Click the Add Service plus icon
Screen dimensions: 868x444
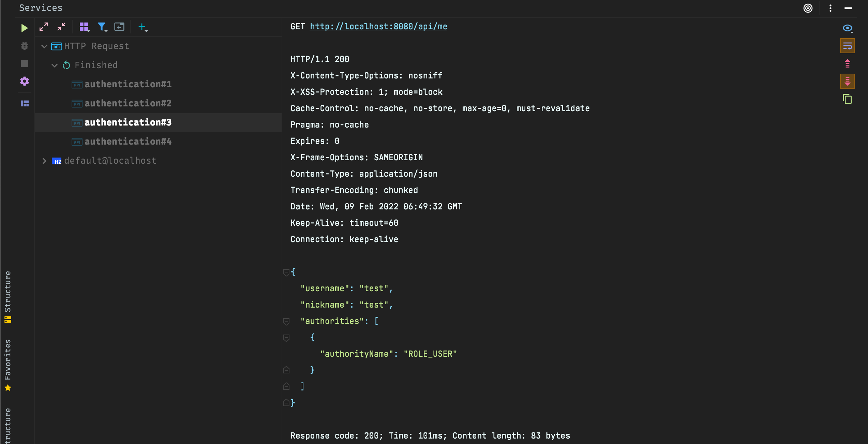click(x=142, y=27)
